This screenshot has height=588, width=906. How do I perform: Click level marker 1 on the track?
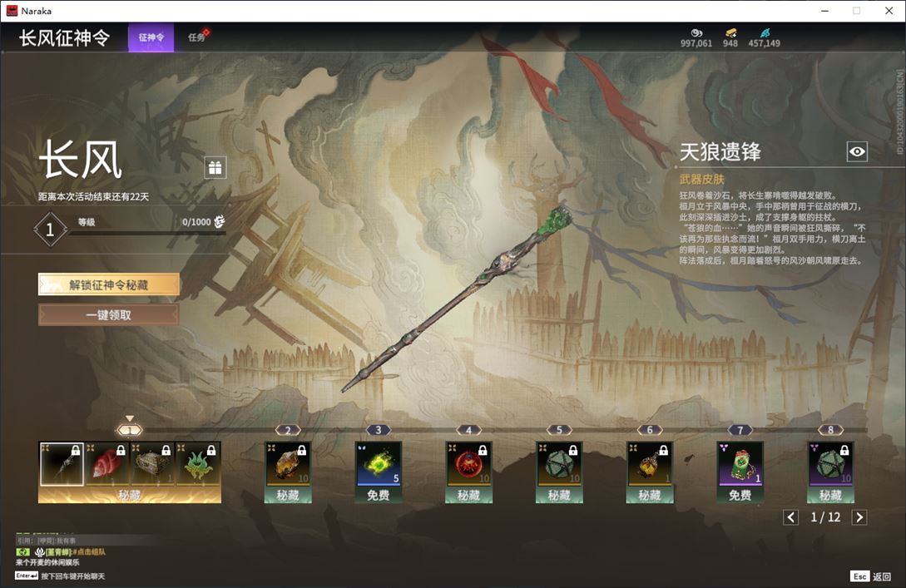click(130, 430)
